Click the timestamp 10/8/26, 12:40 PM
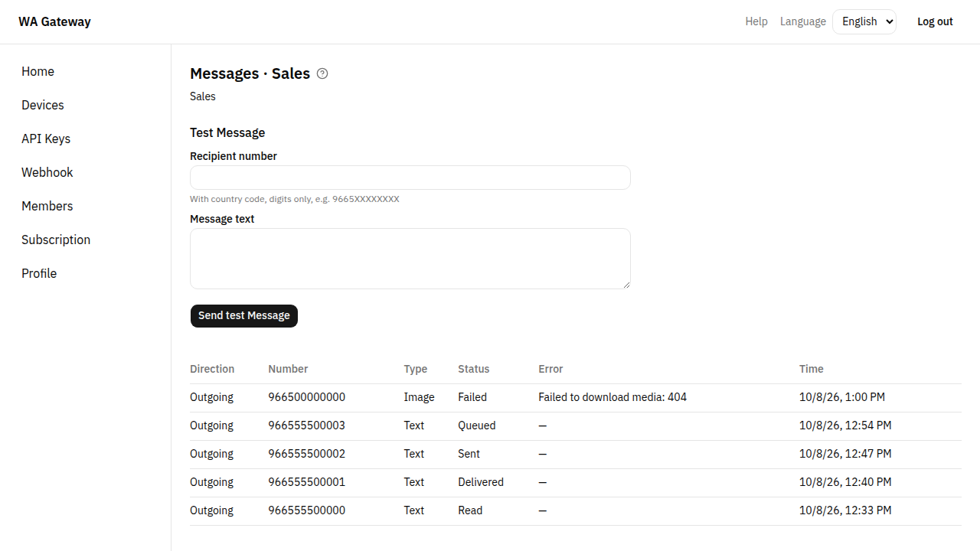Screen dimensions: 980x551 845,482
